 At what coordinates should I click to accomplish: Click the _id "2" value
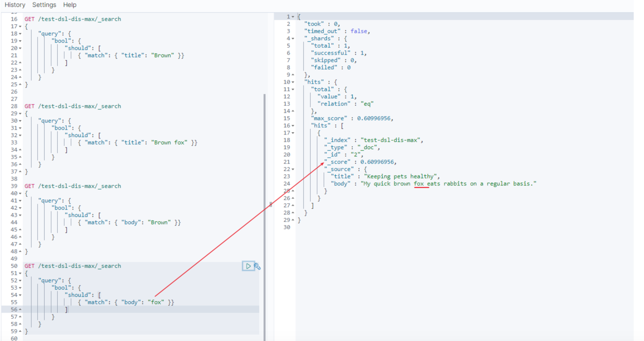(x=356, y=155)
